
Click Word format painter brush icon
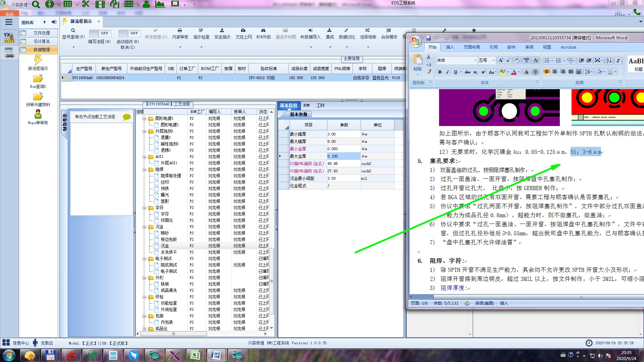coord(429,71)
